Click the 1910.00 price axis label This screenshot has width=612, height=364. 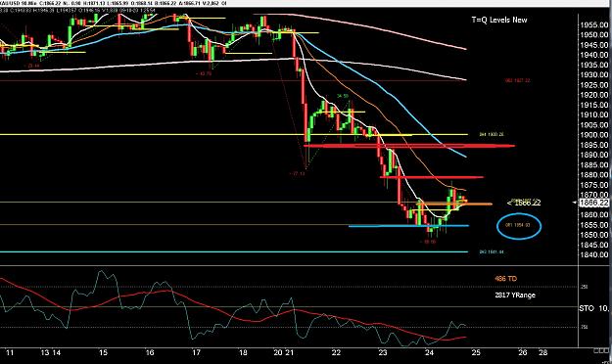pos(594,114)
